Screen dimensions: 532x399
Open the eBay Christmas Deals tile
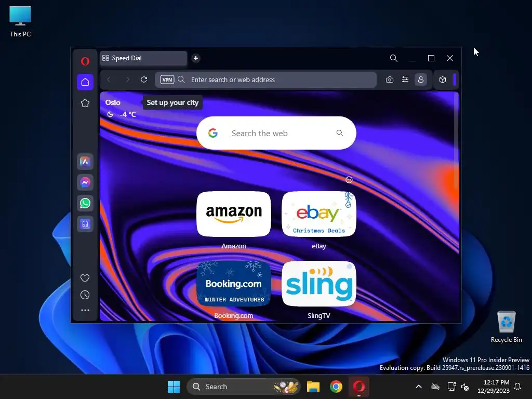tap(319, 214)
